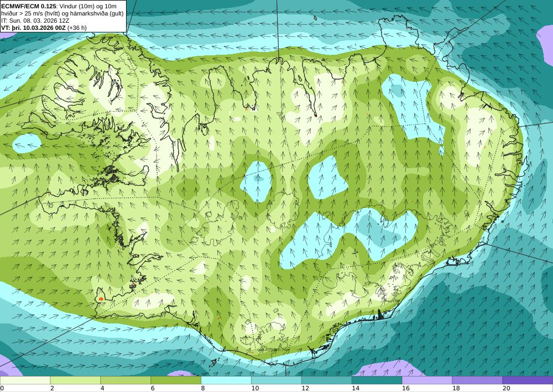The image size is (553, 392).
Task: Click the legend label '16'
Action: pyautogui.click(x=405, y=388)
